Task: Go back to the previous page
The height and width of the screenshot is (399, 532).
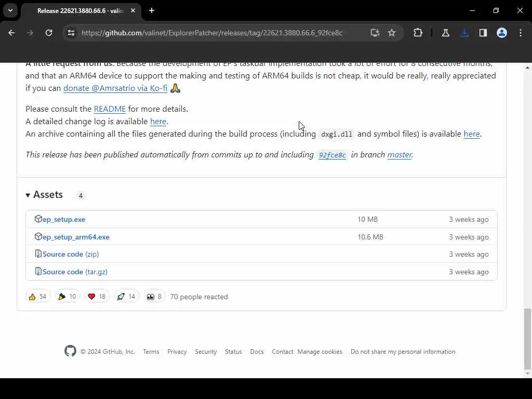Action: coord(11,33)
